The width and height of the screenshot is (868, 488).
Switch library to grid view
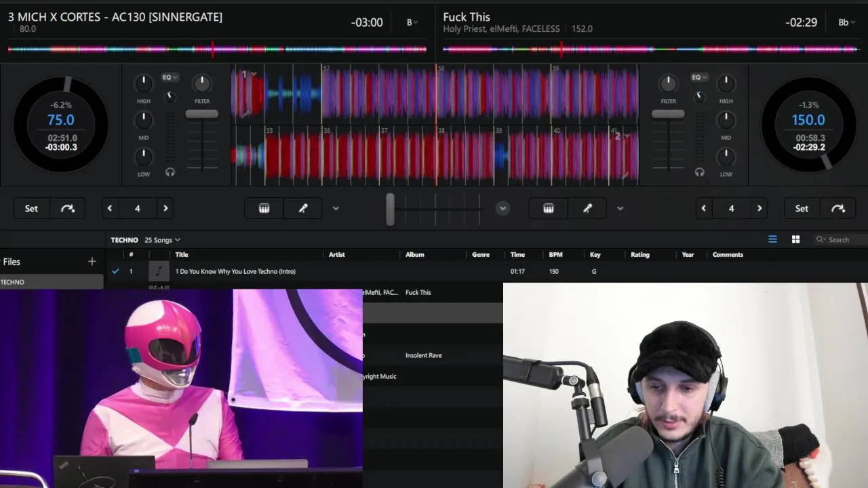click(x=795, y=239)
